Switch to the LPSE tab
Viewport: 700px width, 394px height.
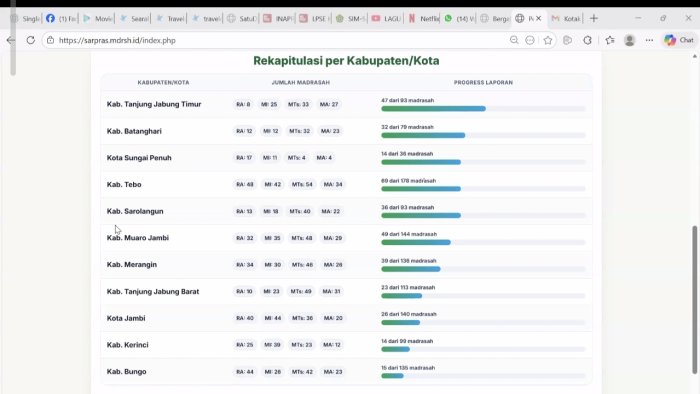tap(314, 18)
